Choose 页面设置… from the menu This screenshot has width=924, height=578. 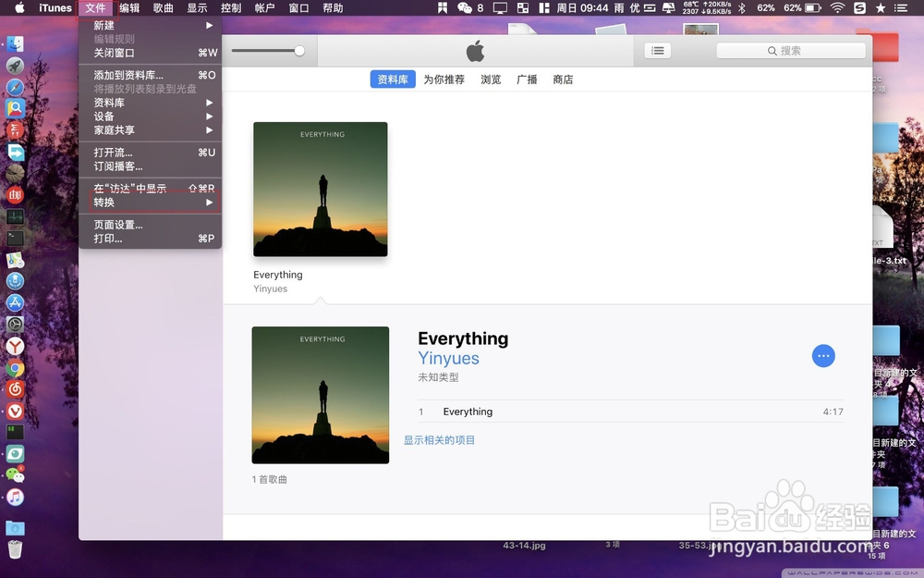[151, 225]
